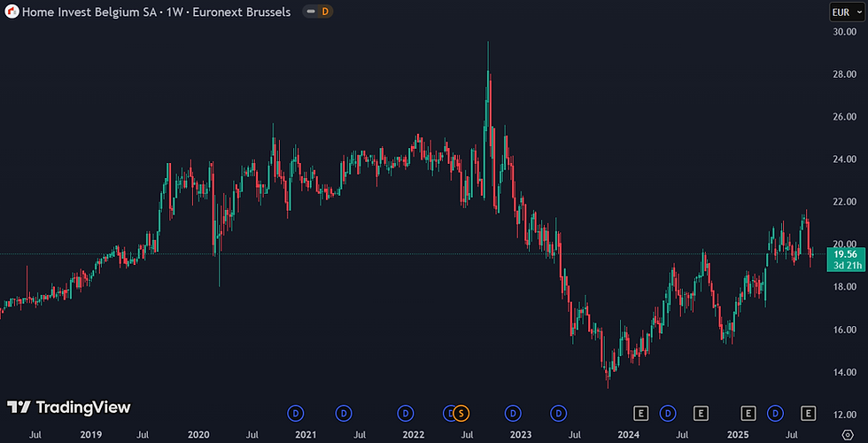Viewport: 868px width, 443px height.
Task: Click the orange split S marker
Action: click(x=461, y=413)
